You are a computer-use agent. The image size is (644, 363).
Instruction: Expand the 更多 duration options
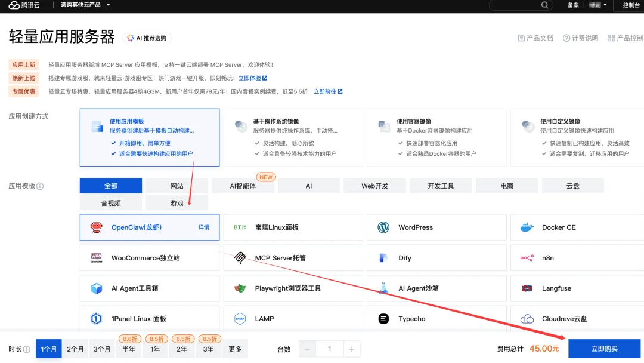(x=235, y=349)
